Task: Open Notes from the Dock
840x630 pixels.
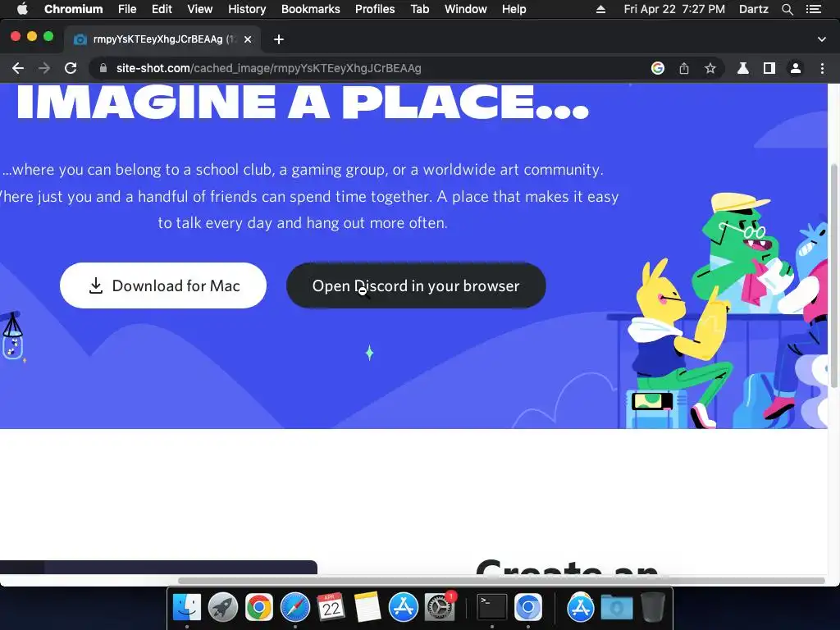Action: [367, 607]
